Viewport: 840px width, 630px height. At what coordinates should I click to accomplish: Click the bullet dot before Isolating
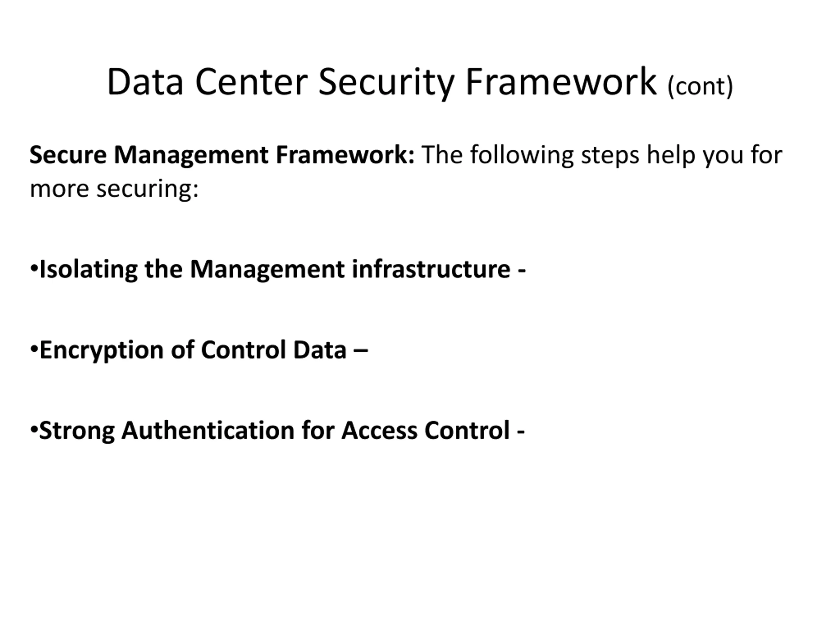pyautogui.click(x=34, y=269)
